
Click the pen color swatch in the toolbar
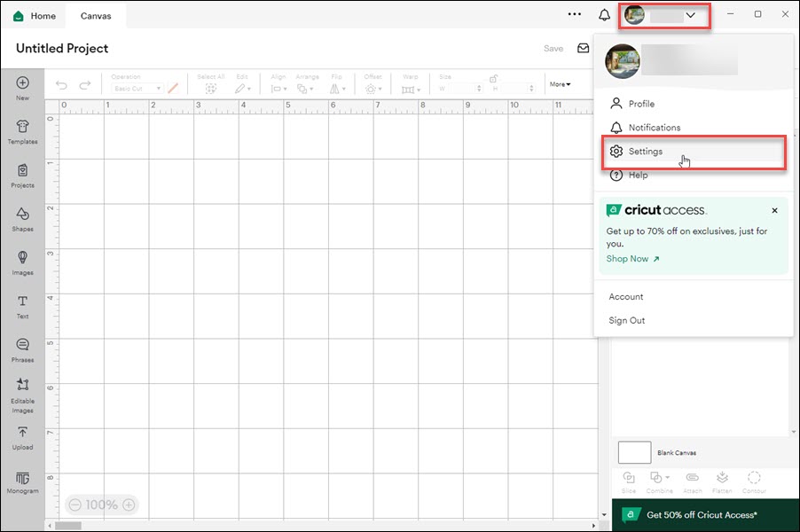pos(173,88)
